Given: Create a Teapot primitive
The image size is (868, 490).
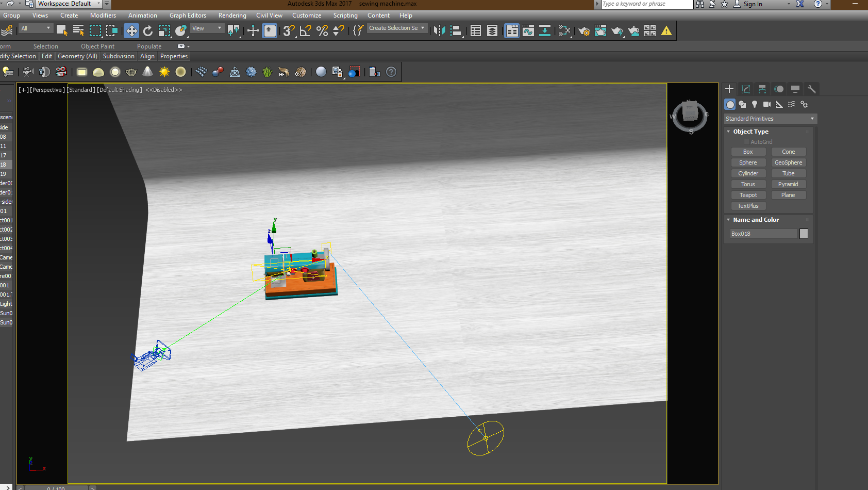Looking at the screenshot, I should pos(748,195).
